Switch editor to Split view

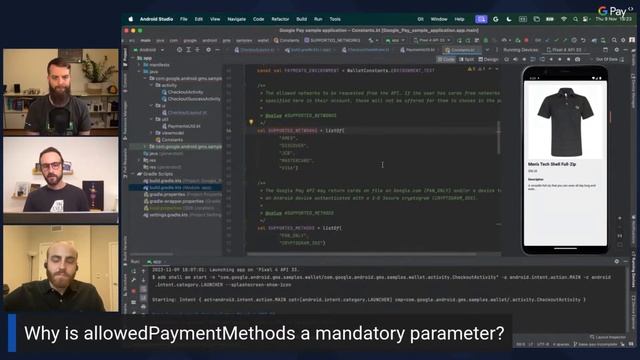467,59
